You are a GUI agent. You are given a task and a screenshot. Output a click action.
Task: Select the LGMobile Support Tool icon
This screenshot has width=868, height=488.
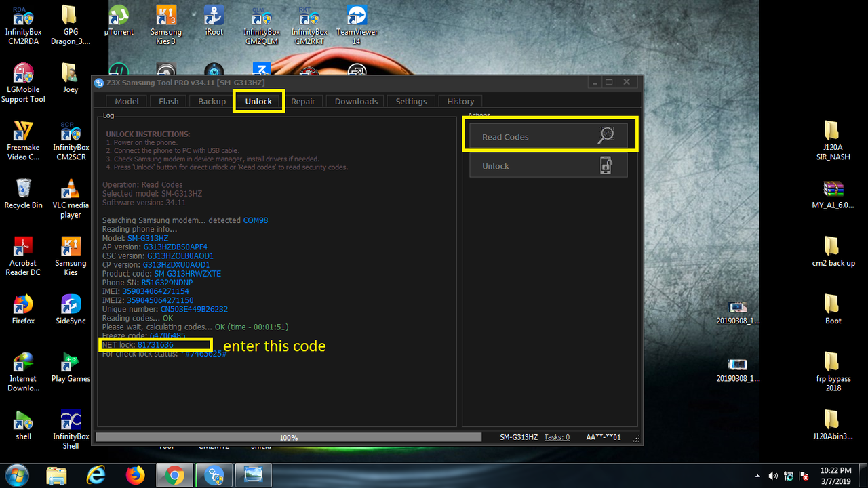pyautogui.click(x=23, y=83)
